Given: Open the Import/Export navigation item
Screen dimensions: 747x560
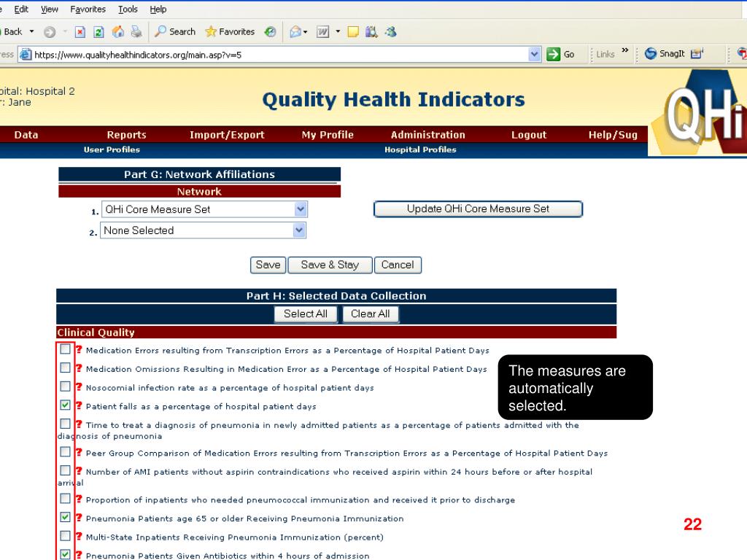Looking at the screenshot, I should tap(227, 135).
